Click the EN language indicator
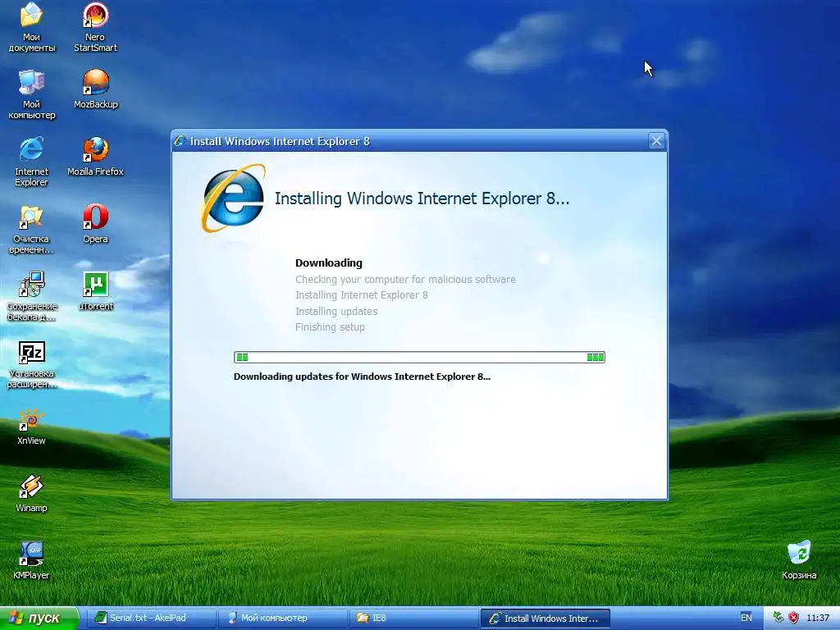This screenshot has height=630, width=840. pyautogui.click(x=746, y=618)
